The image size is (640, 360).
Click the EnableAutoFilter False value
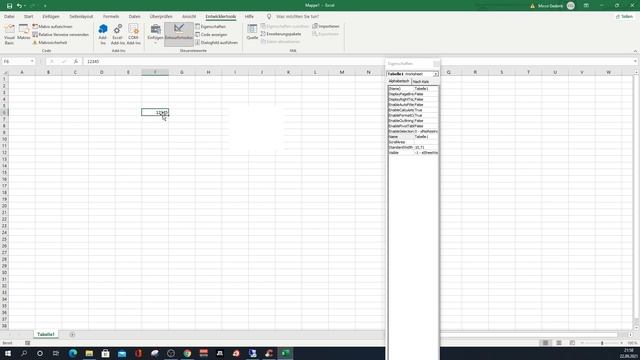coord(426,104)
